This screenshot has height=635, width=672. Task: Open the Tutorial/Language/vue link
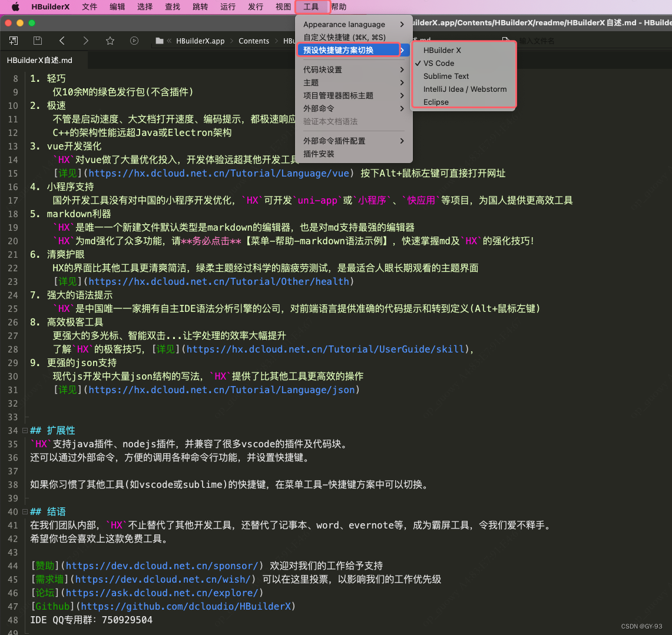coord(219,174)
